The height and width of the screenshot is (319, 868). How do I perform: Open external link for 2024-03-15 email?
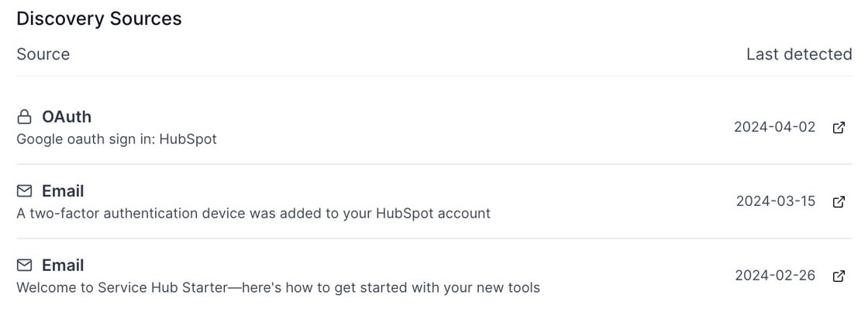click(839, 202)
